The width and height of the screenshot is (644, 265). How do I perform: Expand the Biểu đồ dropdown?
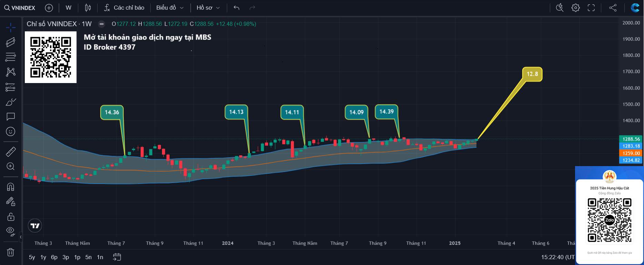pyautogui.click(x=170, y=8)
